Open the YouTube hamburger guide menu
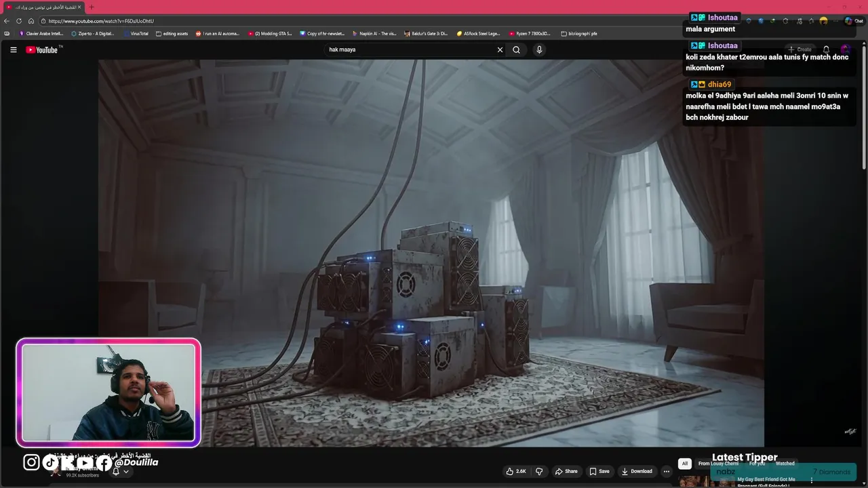The image size is (868, 488). pos(13,49)
